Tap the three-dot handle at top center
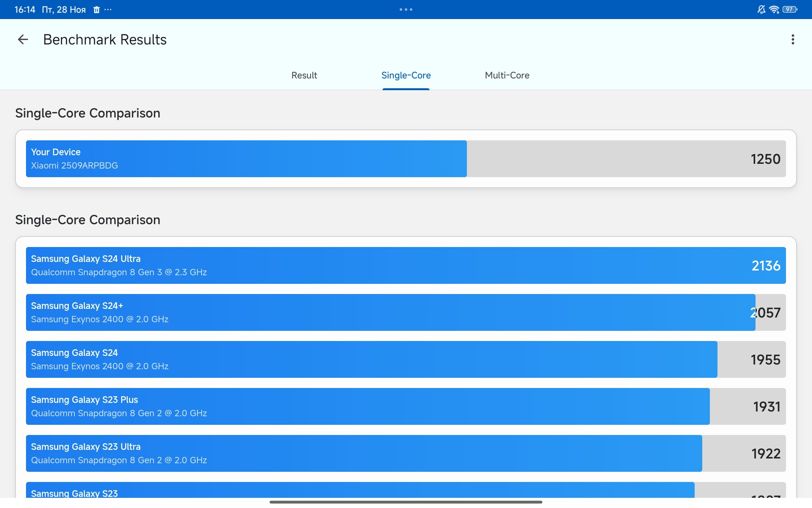This screenshot has height=508, width=812. (x=406, y=10)
